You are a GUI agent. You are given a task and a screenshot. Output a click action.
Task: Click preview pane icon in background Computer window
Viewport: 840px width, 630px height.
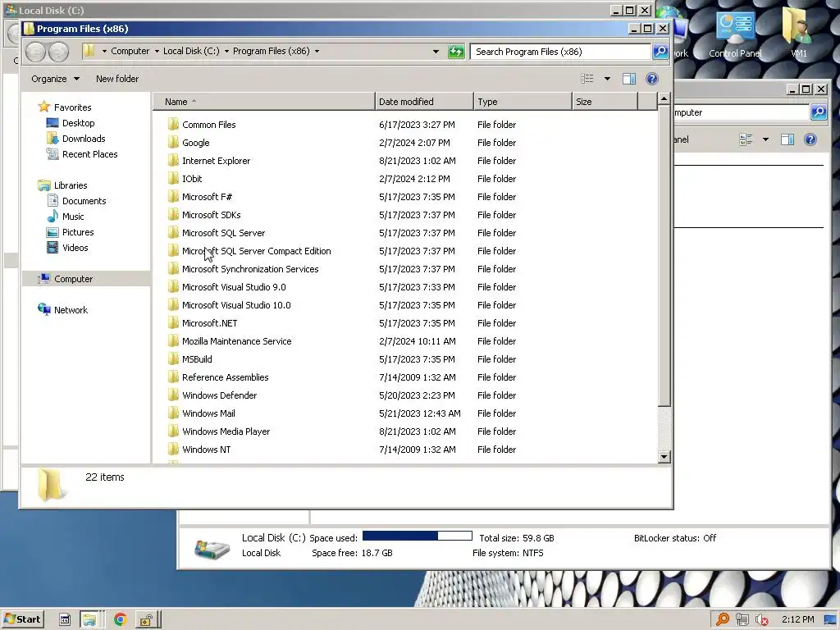787,139
